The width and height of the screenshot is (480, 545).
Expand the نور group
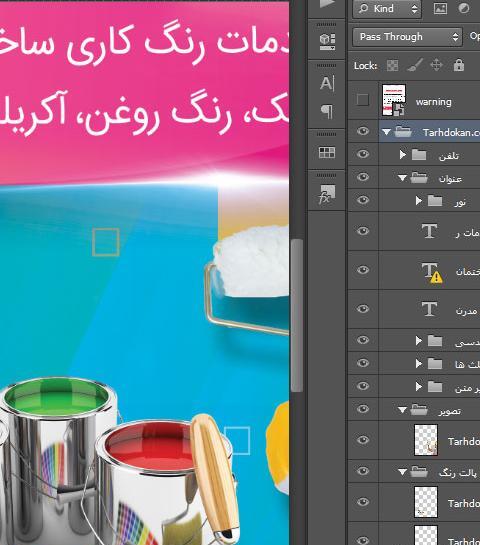pos(418,201)
